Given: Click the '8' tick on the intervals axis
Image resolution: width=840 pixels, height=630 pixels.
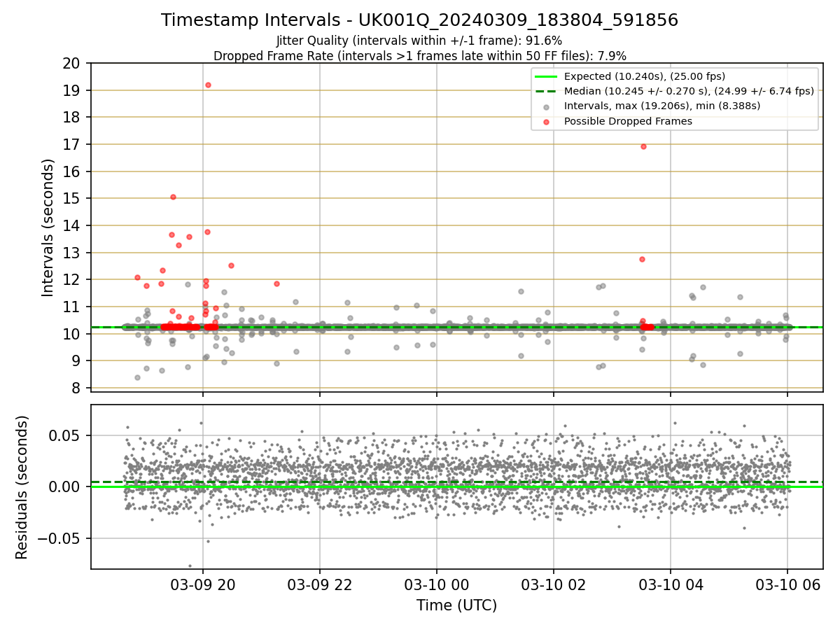Looking at the screenshot, I should pos(77,388).
